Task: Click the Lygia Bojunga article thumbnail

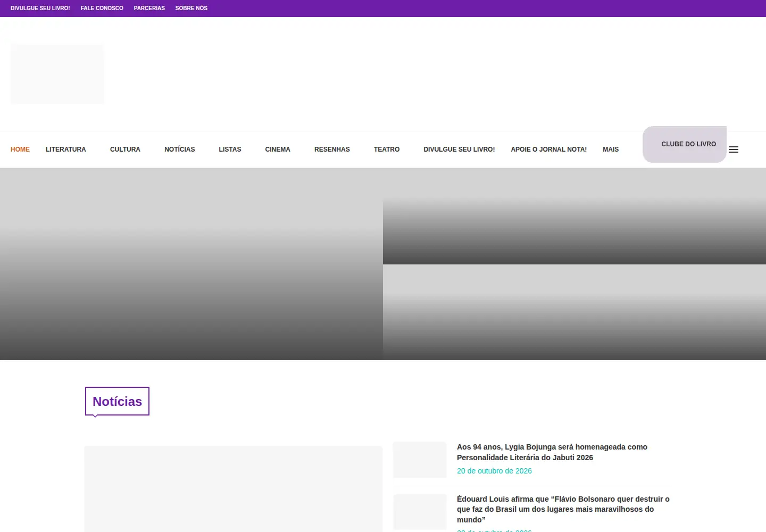Action: tap(420, 460)
